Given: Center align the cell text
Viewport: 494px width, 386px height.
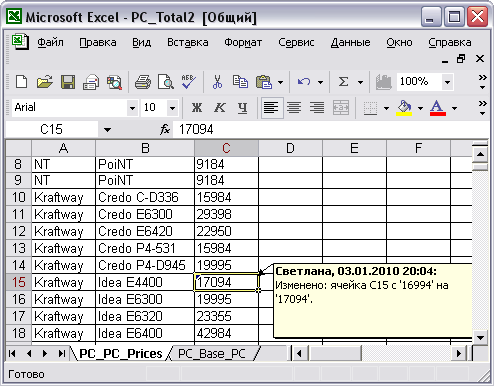Looking at the screenshot, I should 294,108.
